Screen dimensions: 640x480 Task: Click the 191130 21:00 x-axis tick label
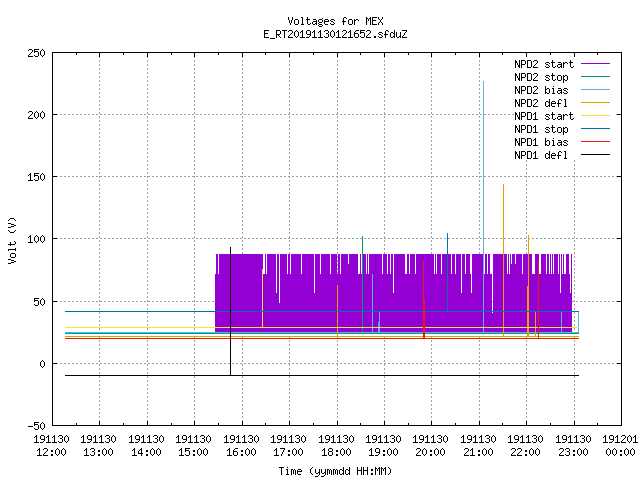479,446
